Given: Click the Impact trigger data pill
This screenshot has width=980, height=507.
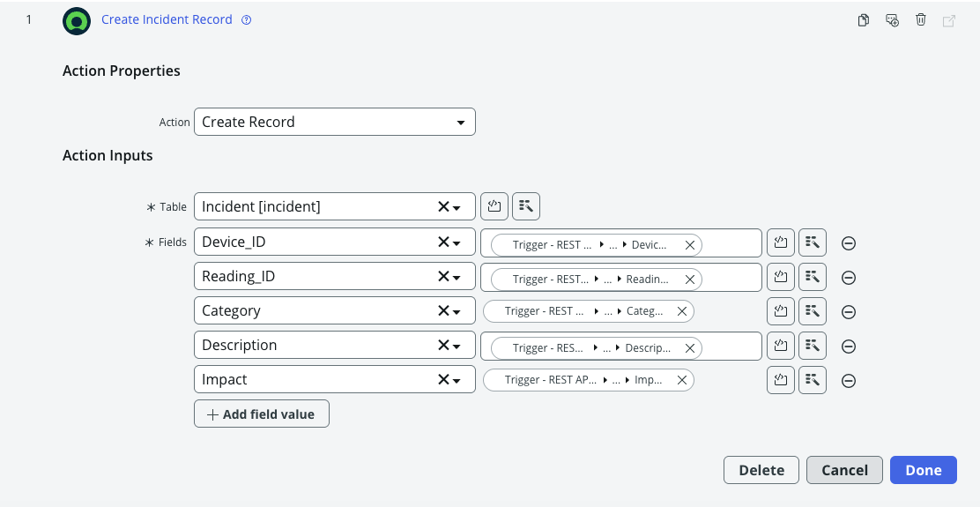Looking at the screenshot, I should point(588,379).
